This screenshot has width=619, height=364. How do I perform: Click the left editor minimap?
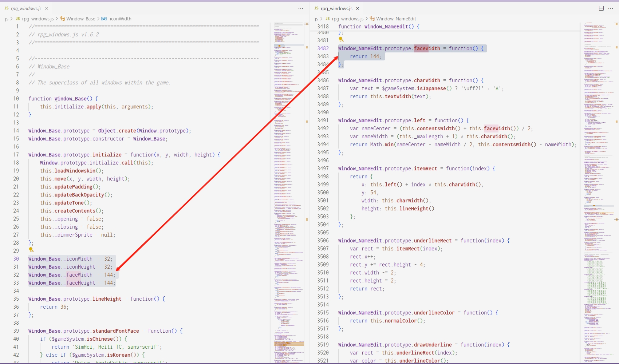[288, 193]
